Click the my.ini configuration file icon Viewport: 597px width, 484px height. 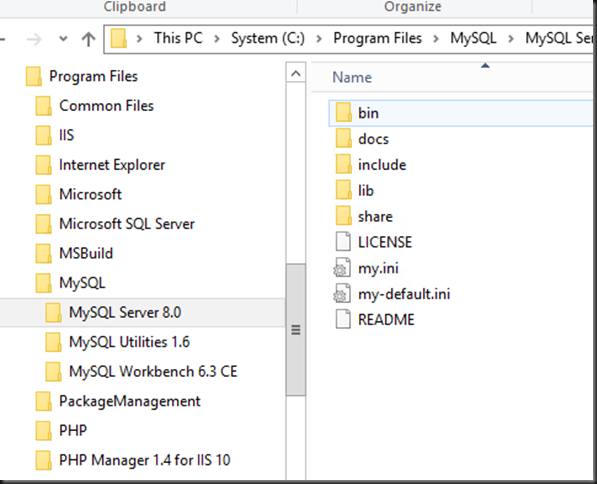pyautogui.click(x=342, y=268)
